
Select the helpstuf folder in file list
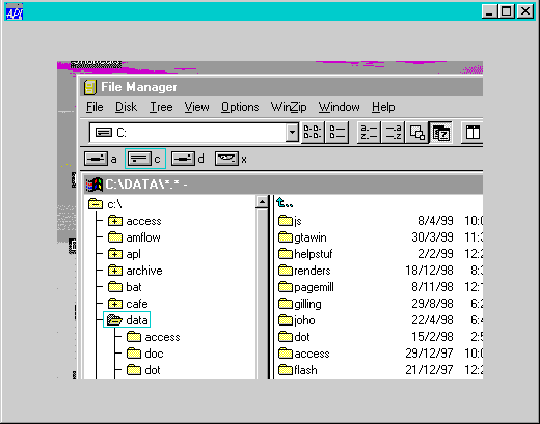[x=305, y=254]
